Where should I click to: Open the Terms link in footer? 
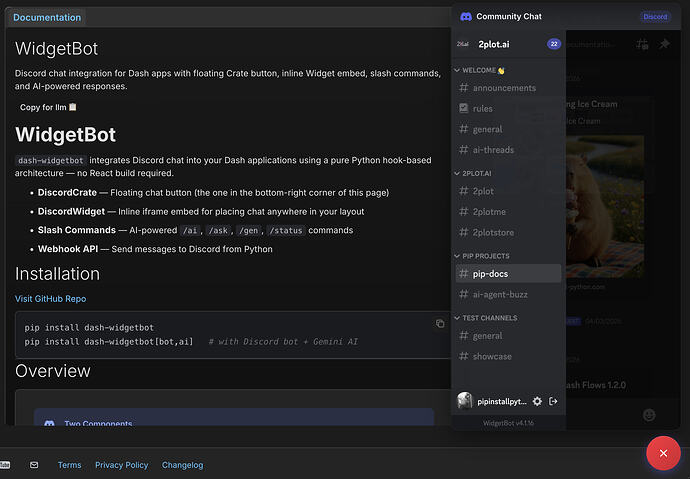70,465
